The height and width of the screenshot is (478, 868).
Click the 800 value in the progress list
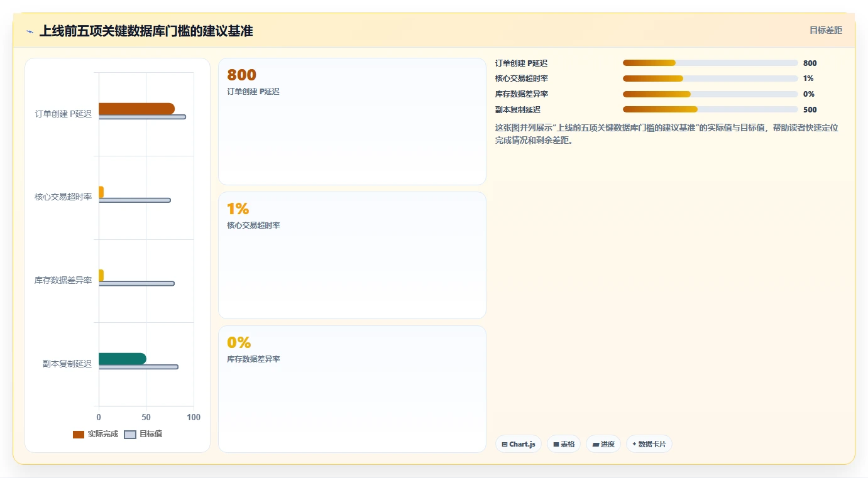point(810,63)
